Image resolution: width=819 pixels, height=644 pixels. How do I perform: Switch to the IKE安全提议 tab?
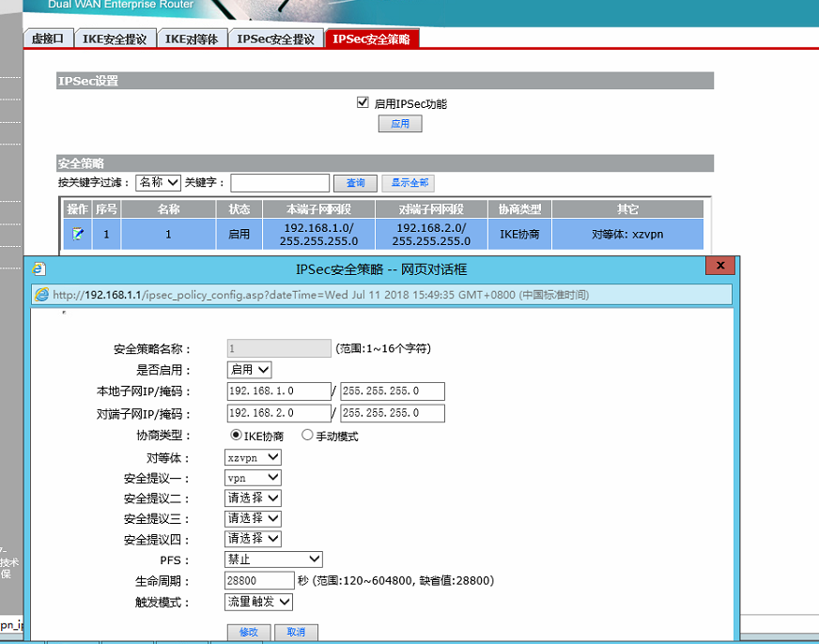coord(115,38)
